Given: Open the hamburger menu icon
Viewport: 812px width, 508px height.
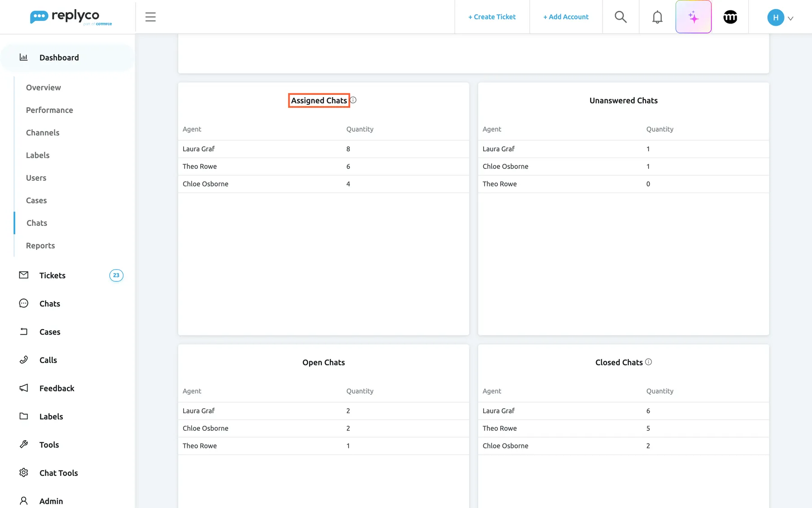Looking at the screenshot, I should click(150, 17).
